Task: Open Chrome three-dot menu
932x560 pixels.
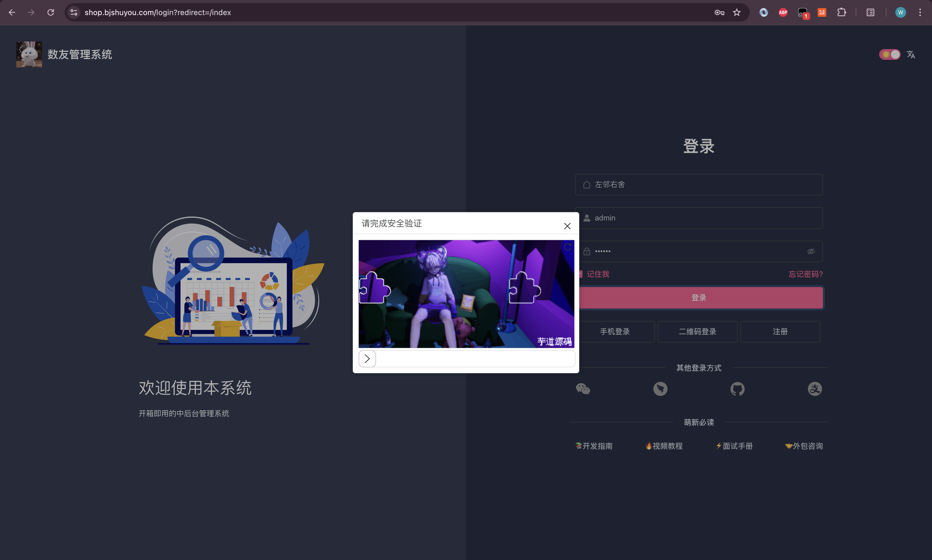Action: 920,12
